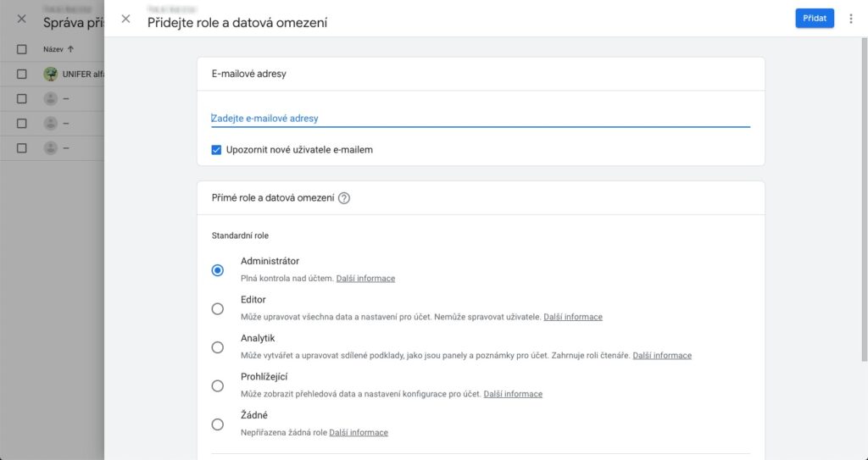
Task: Select the Žádné role radio button
Action: [218, 424]
